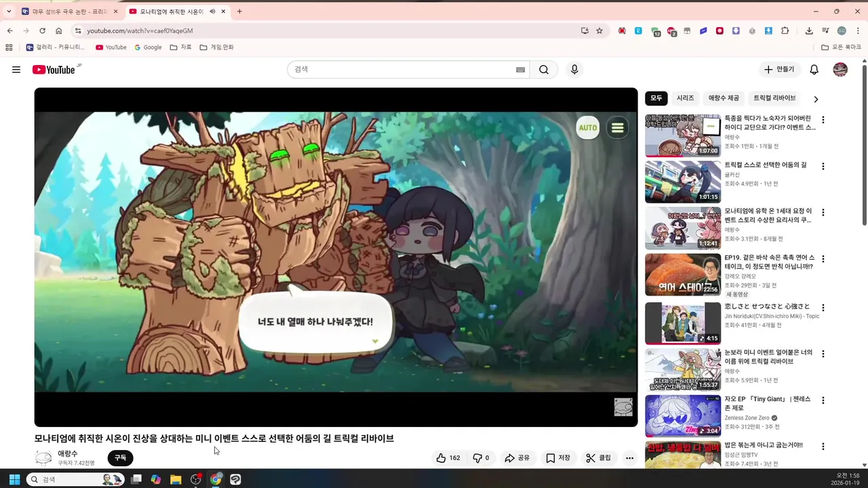Click the 만들기 create button
The width and height of the screenshot is (868, 488).
(779, 70)
